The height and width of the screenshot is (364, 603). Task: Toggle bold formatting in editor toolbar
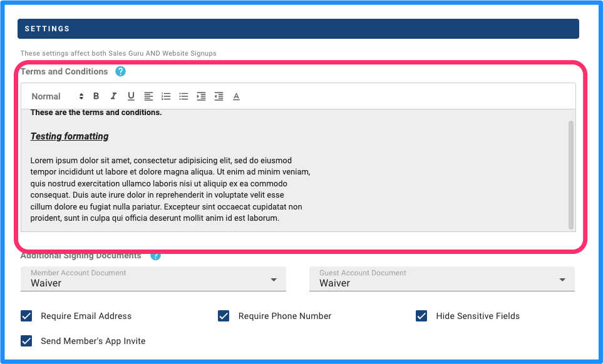coord(96,96)
